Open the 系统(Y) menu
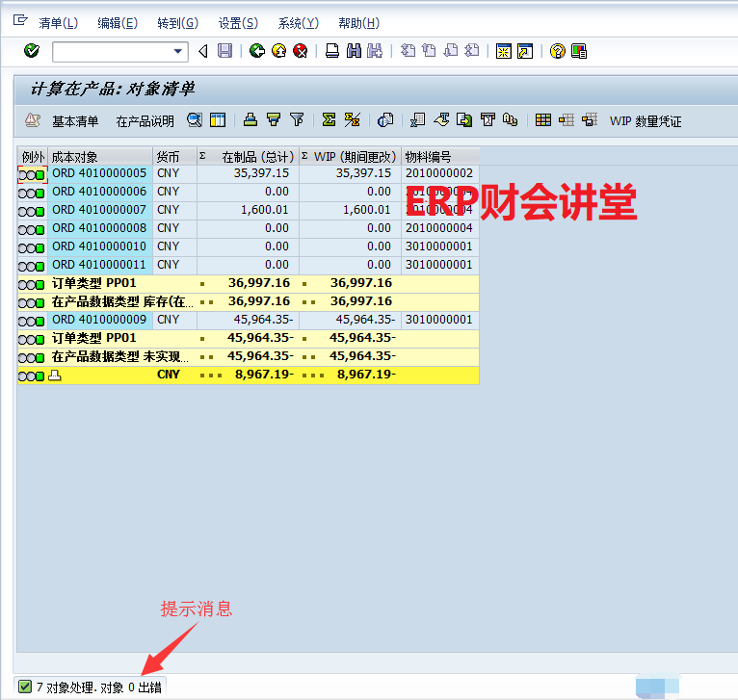 (298, 23)
